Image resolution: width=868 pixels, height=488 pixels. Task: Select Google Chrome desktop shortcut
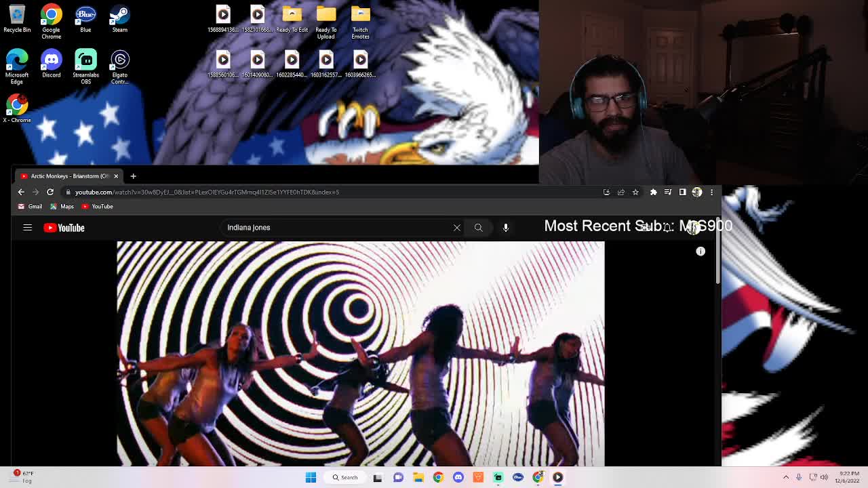(x=51, y=22)
